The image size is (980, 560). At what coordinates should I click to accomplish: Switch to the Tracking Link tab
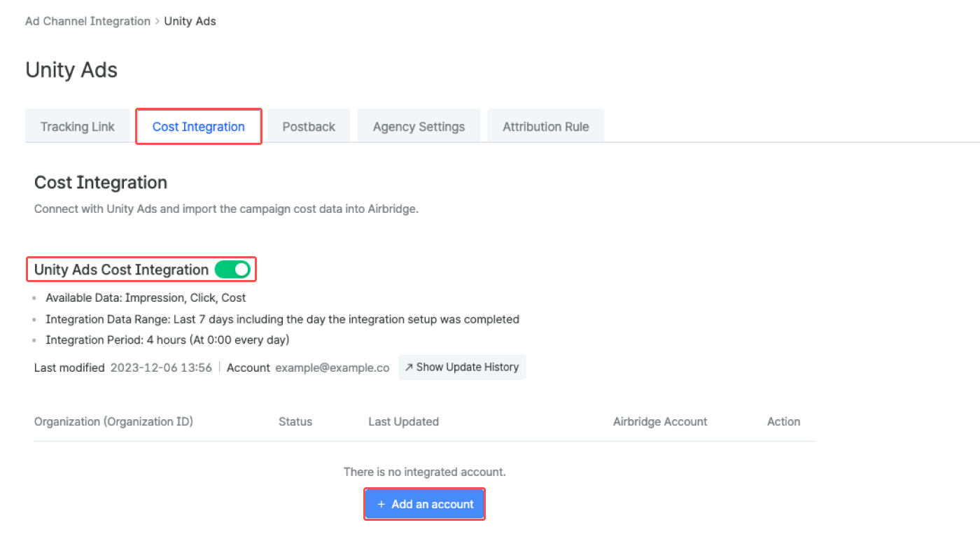point(78,126)
